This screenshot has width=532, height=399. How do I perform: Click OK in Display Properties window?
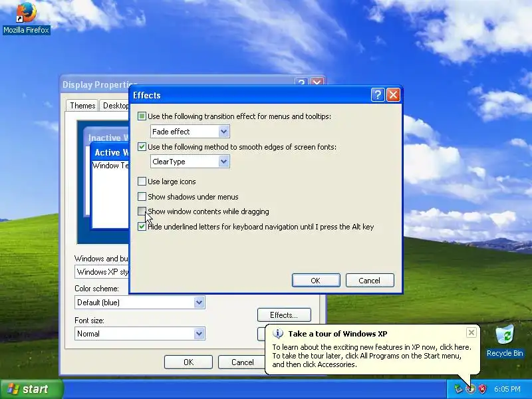pyautogui.click(x=188, y=362)
